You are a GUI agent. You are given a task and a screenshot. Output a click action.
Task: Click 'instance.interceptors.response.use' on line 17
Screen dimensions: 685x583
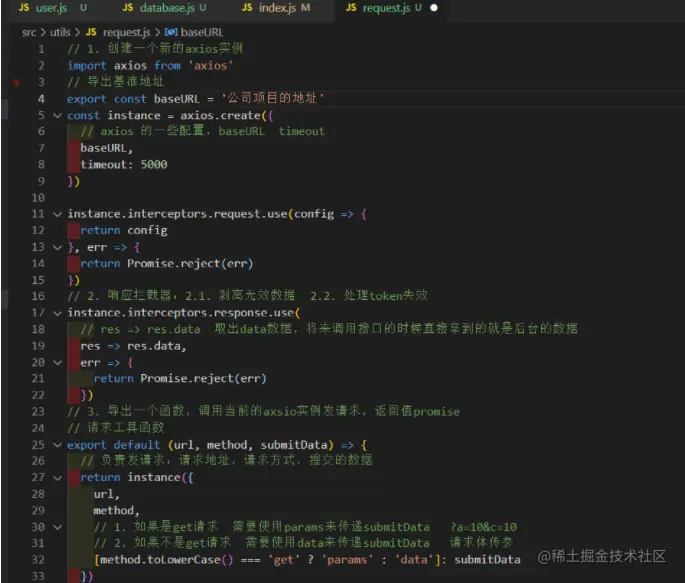pyautogui.click(x=181, y=313)
